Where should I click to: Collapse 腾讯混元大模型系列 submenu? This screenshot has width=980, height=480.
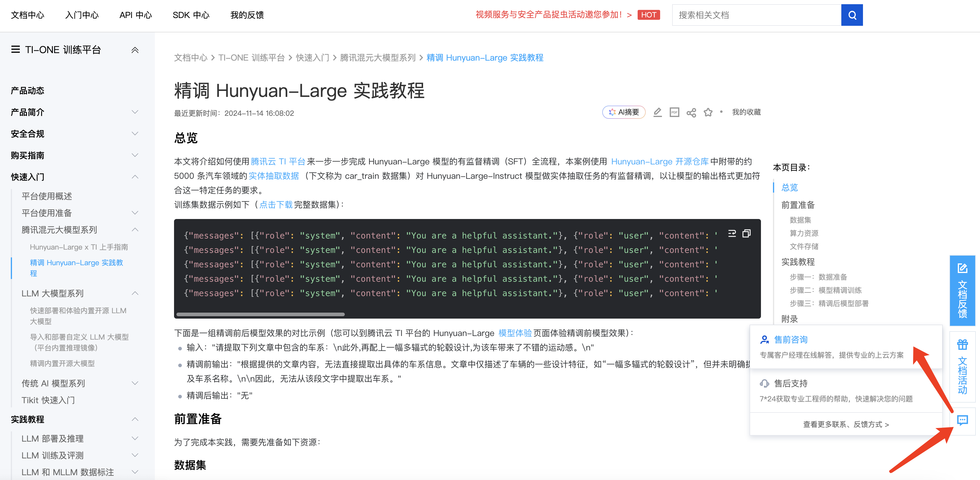135,230
